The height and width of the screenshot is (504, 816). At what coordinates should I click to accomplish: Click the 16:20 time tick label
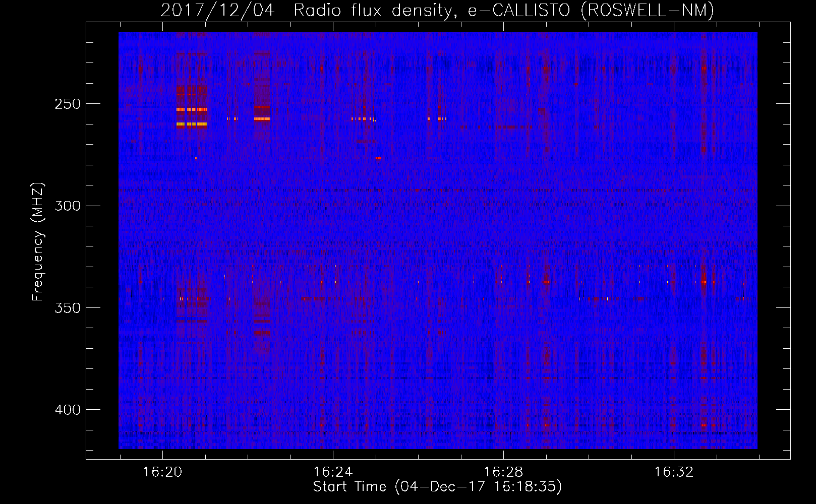[x=162, y=472]
